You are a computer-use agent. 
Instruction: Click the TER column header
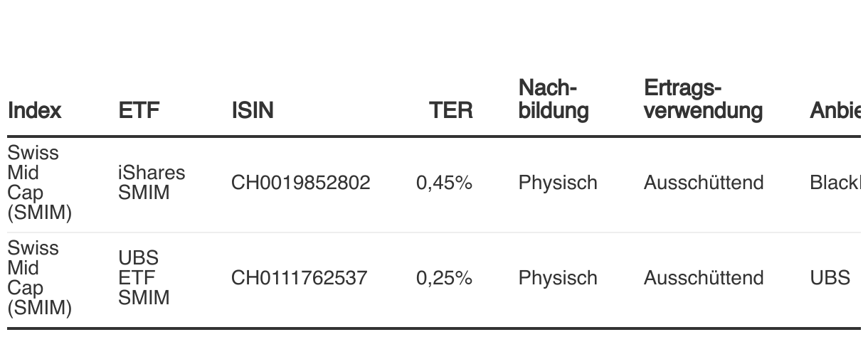[x=451, y=110]
